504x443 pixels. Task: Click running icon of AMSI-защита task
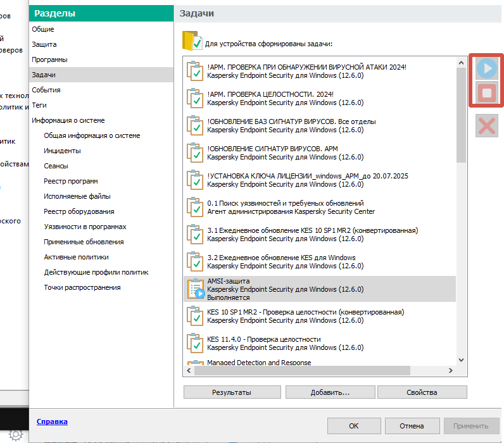196,289
